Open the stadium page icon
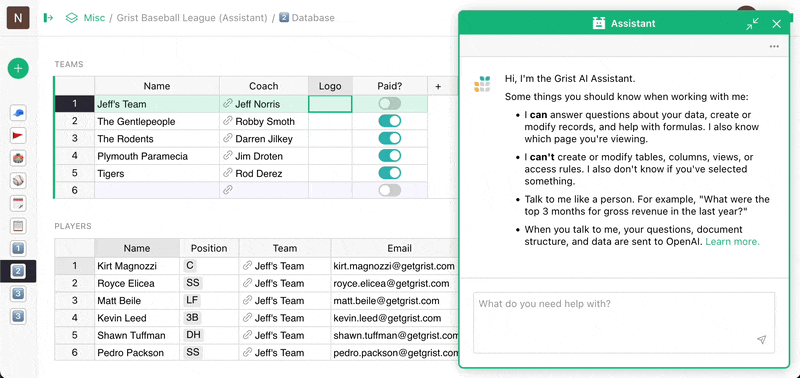The height and width of the screenshot is (378, 800). (x=18, y=158)
